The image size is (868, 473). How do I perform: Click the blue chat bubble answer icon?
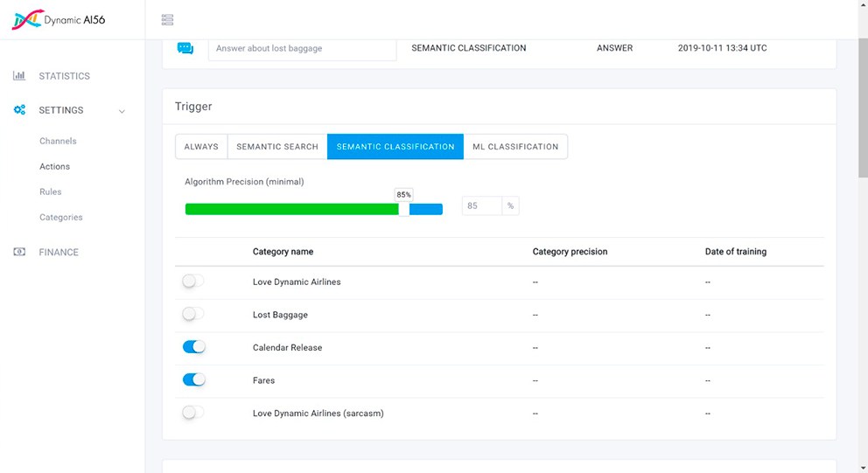tap(185, 48)
